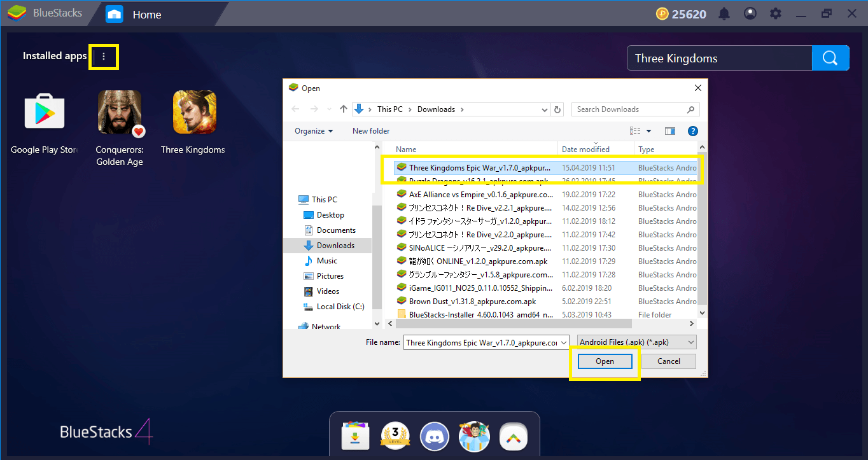Click This PC in address breadcrumb
This screenshot has height=460, width=868.
pyautogui.click(x=389, y=109)
